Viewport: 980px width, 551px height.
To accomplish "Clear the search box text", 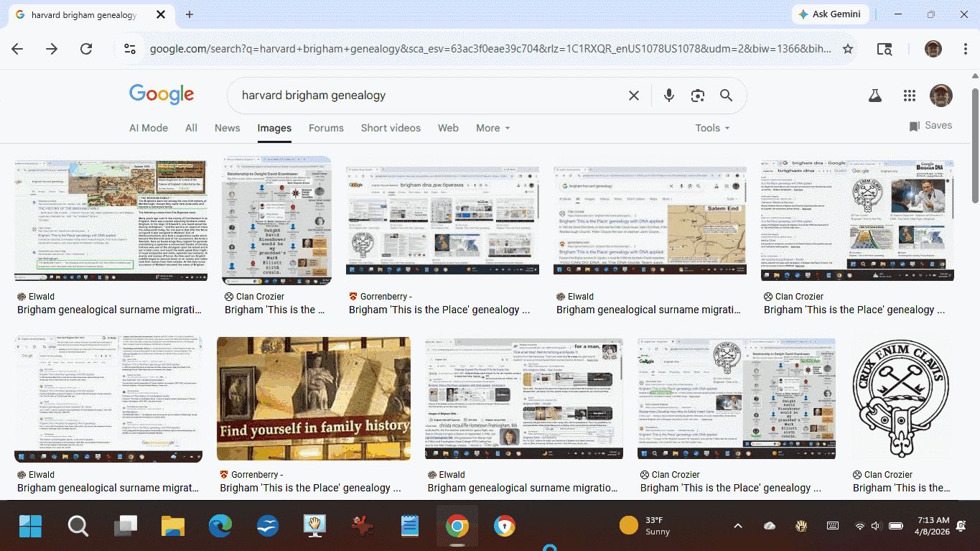I will coord(633,96).
